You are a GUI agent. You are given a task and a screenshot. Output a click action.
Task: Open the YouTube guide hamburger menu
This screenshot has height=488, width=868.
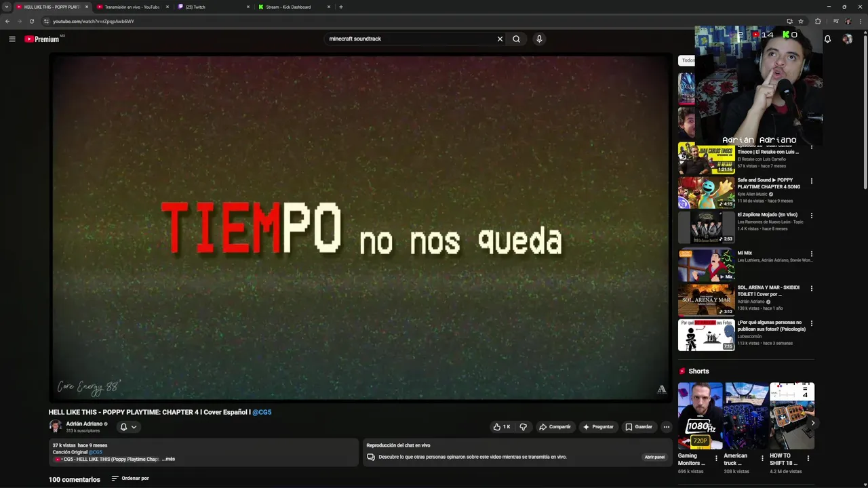click(12, 39)
